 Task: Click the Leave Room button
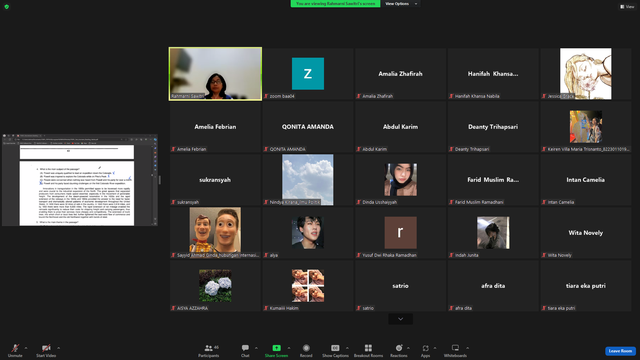620,351
